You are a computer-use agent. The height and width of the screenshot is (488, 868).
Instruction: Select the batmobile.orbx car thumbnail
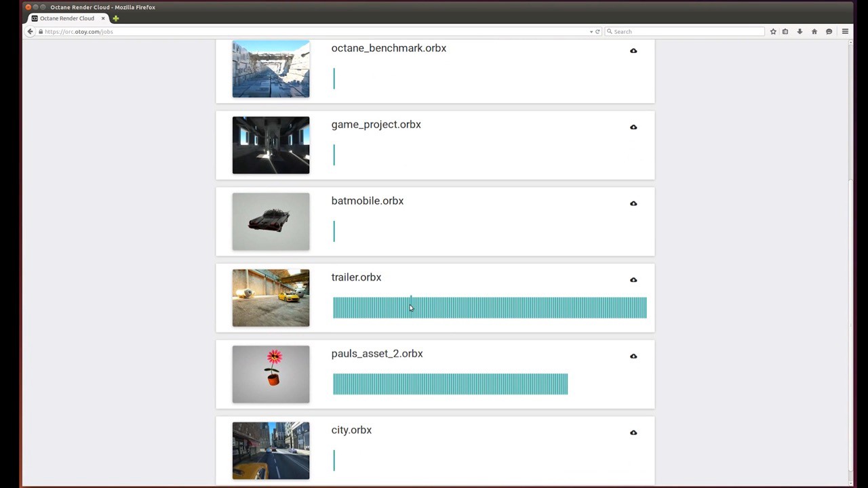271,222
